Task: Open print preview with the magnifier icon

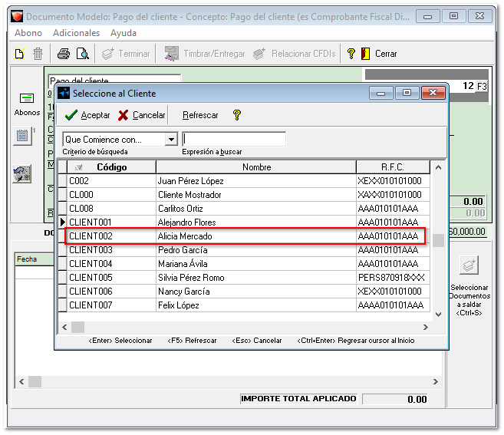Action: pos(83,54)
